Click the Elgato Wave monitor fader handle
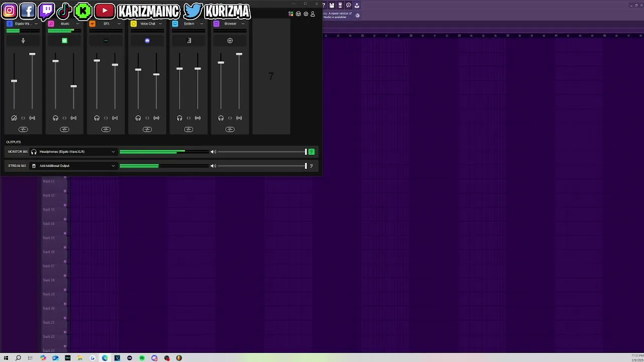The width and height of the screenshot is (644, 362). tap(14, 81)
